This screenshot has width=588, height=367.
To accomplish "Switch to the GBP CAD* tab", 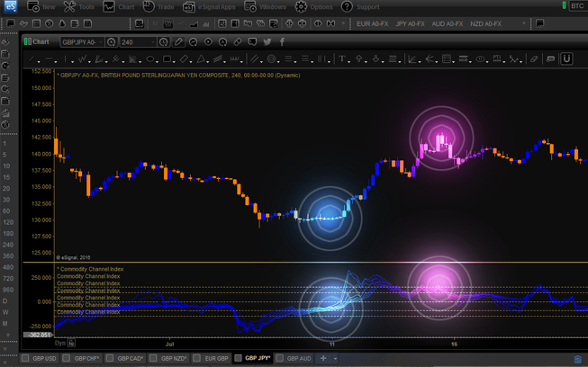I will [125, 358].
